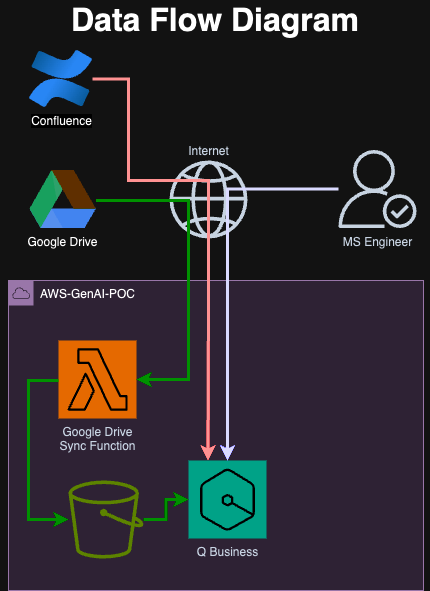Click the MS Engineer text label
Screen dimensions: 430x591
[x=377, y=242]
